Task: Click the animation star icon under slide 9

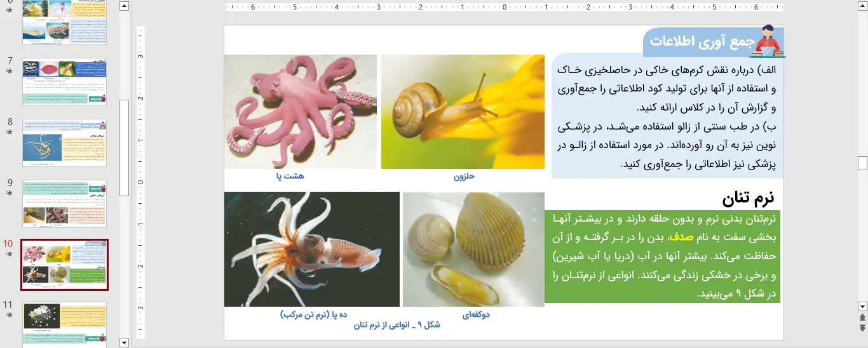Action: coord(10,193)
